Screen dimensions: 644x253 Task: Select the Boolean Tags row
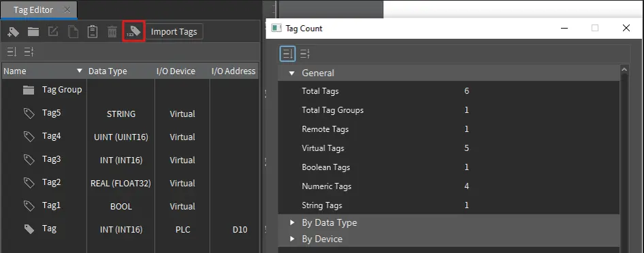pos(449,167)
